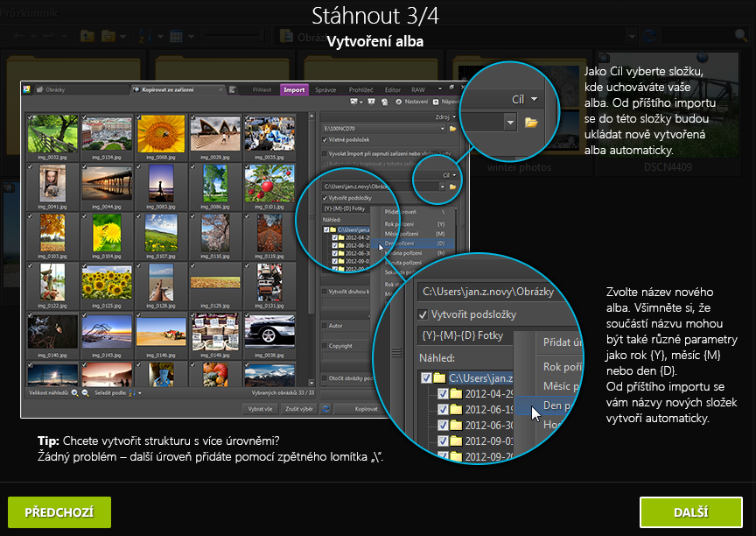Image resolution: width=756 pixels, height=536 pixels.
Task: Browse target folder icon in small Cíl row
Action: pos(452,187)
